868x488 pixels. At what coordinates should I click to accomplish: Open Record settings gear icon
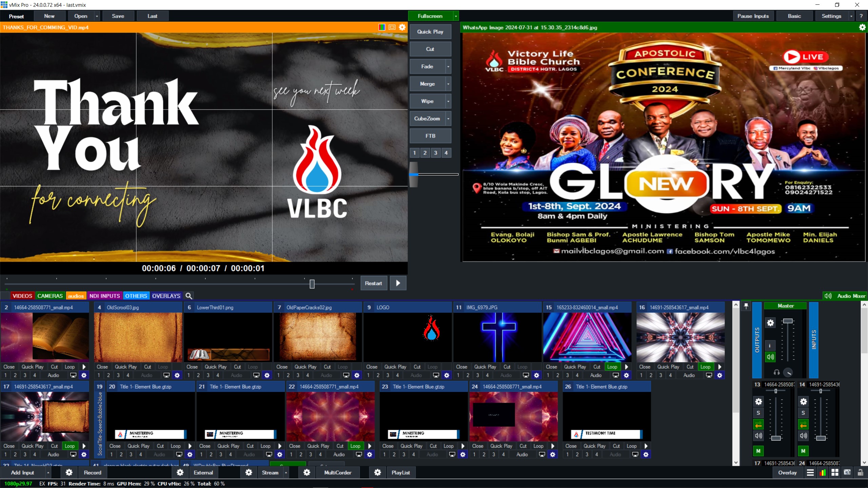pyautogui.click(x=69, y=472)
